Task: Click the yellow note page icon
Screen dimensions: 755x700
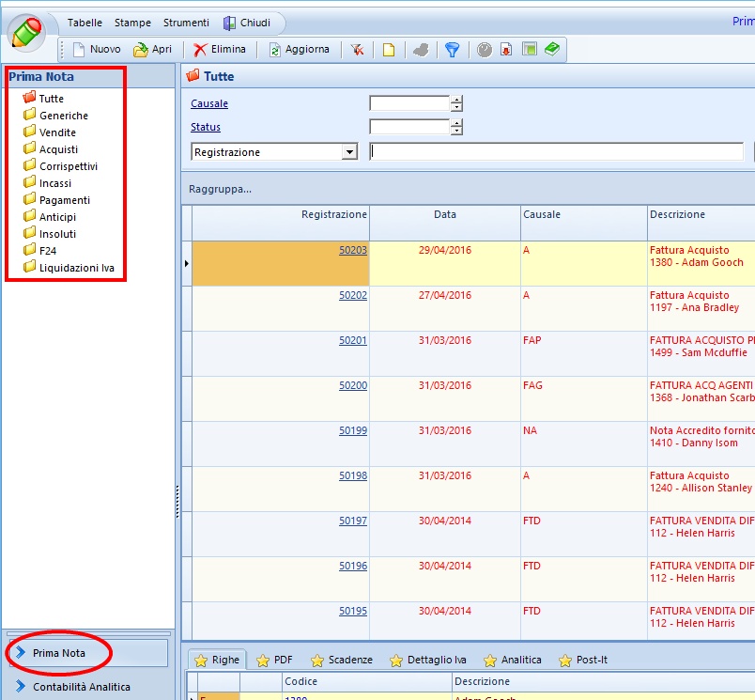Action: click(388, 50)
